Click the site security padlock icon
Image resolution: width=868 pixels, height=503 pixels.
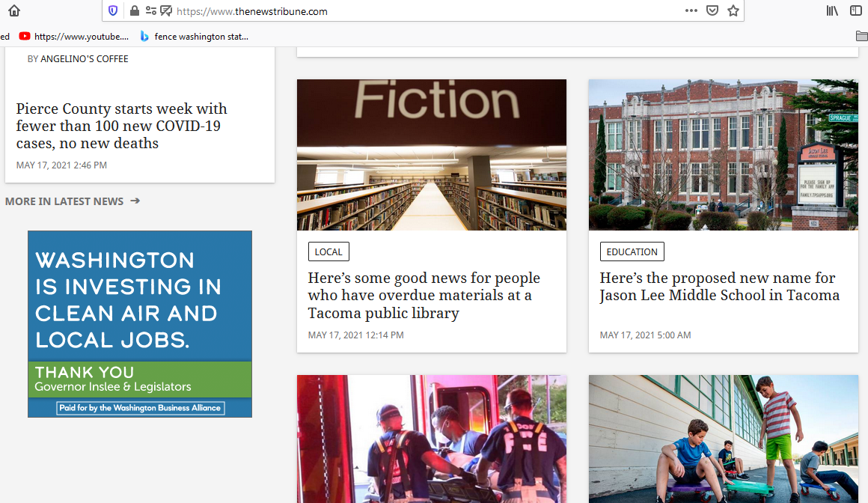135,10
